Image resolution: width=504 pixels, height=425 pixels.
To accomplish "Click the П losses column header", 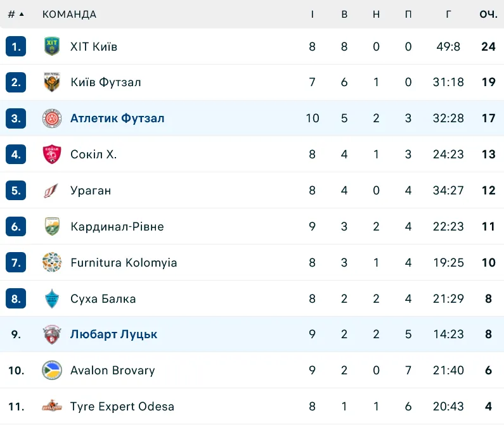I will [x=408, y=14].
